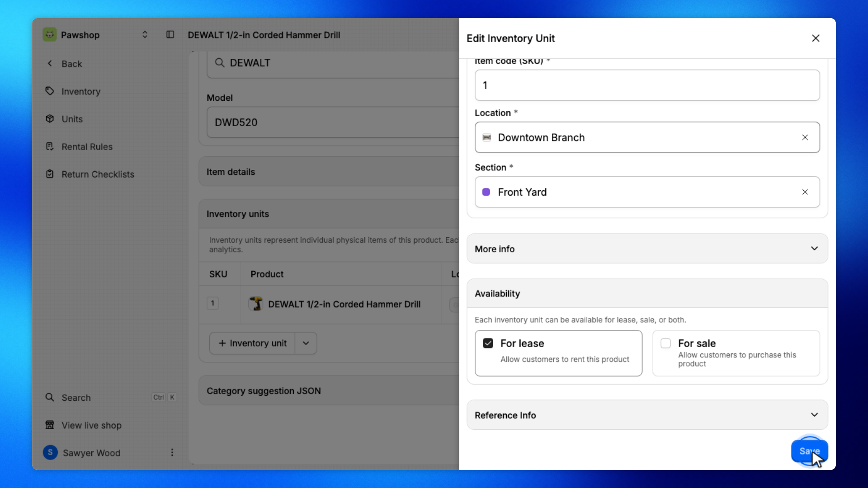868x488 pixels.
Task: Toggle the sidebar panel icon
Action: click(170, 35)
